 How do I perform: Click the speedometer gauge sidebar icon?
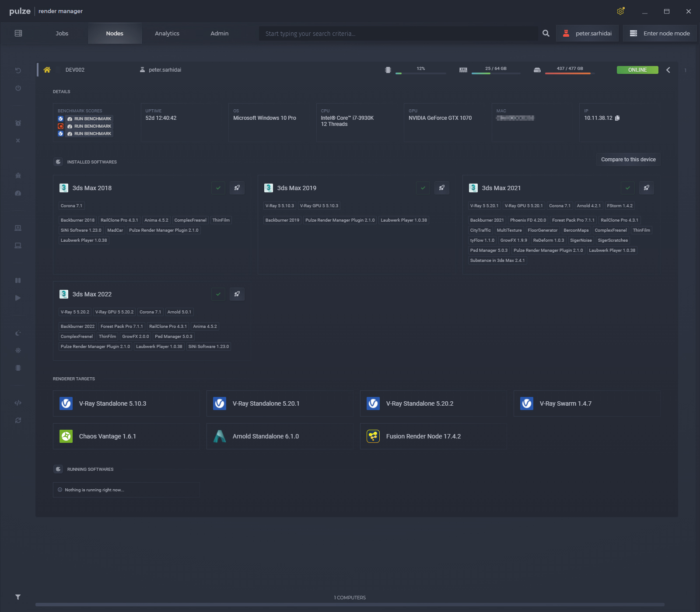(x=18, y=193)
